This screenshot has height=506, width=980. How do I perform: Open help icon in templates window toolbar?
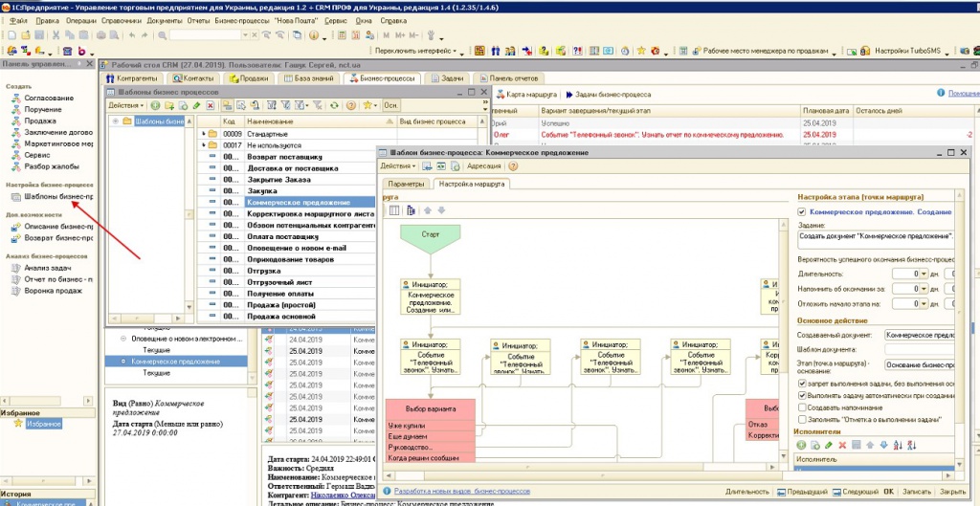pos(351,105)
